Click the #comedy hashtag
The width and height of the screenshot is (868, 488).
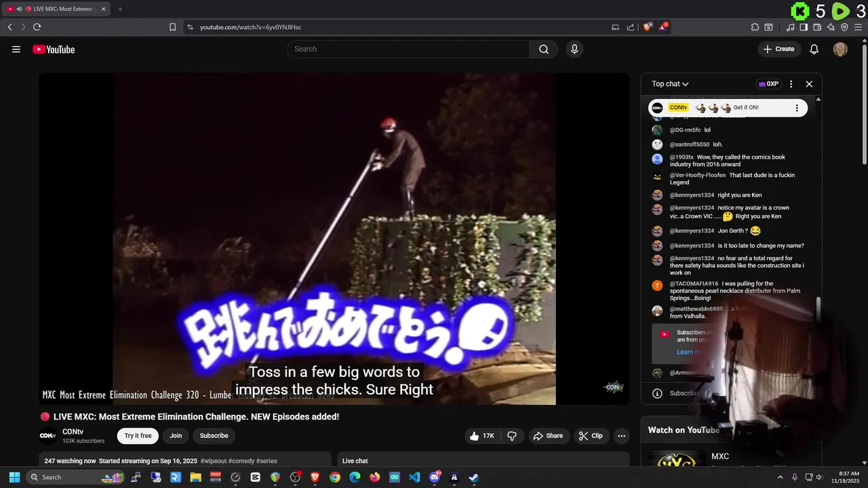241,461
